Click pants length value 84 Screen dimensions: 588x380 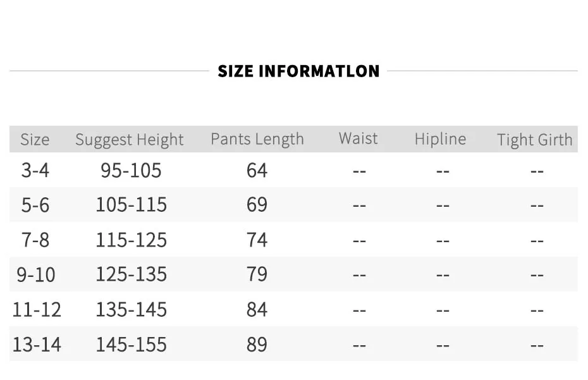pos(257,310)
